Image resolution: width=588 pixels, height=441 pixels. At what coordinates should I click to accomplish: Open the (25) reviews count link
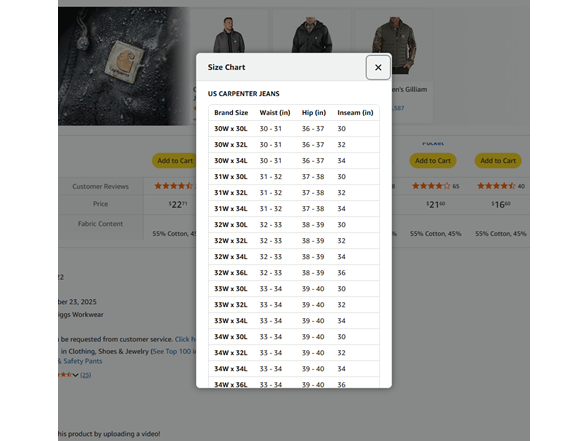pos(86,375)
